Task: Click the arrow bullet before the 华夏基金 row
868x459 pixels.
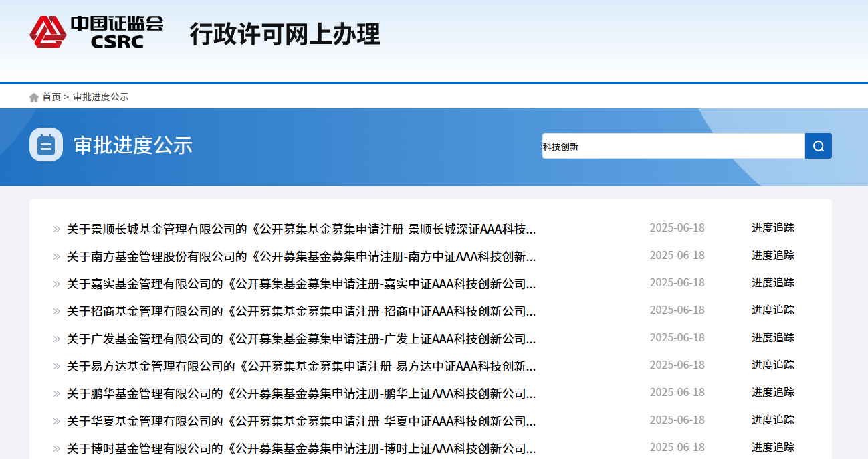Action: coord(57,422)
